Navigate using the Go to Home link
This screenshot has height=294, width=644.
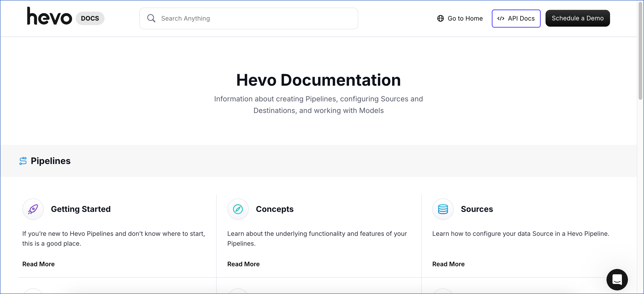[465, 18]
